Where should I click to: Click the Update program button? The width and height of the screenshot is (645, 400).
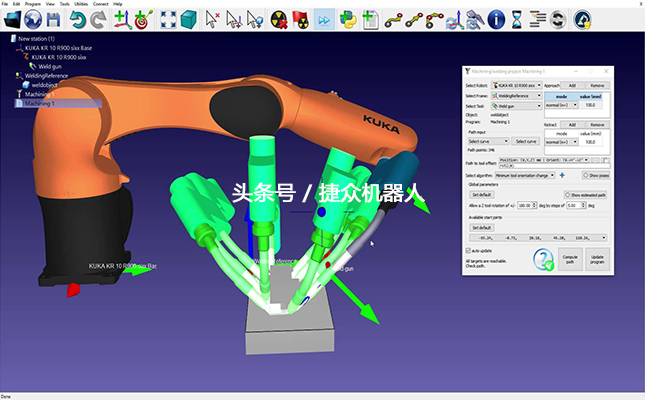(x=597, y=260)
